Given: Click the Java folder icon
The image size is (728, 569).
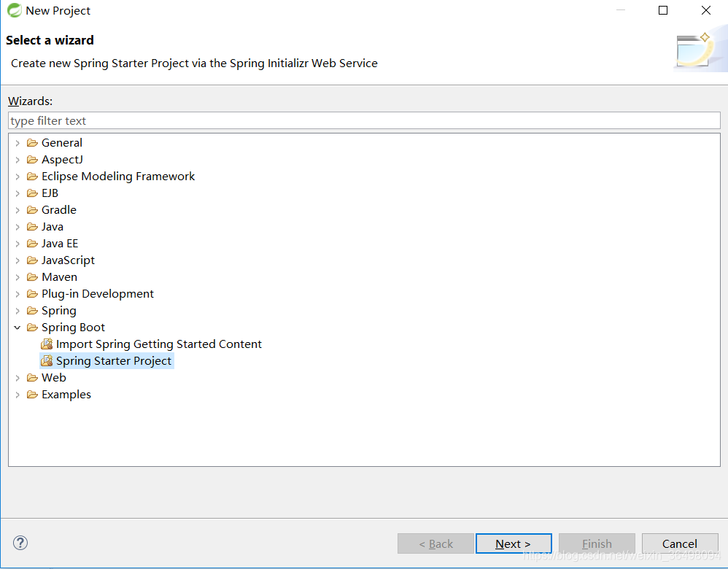Looking at the screenshot, I should pyautogui.click(x=32, y=227).
